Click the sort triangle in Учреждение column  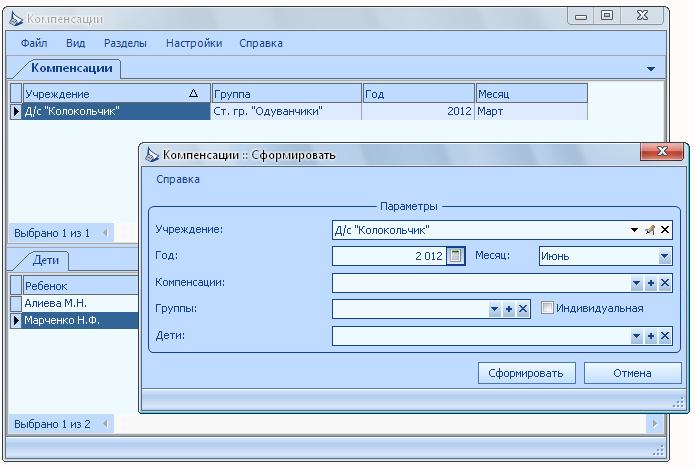pyautogui.click(x=193, y=93)
